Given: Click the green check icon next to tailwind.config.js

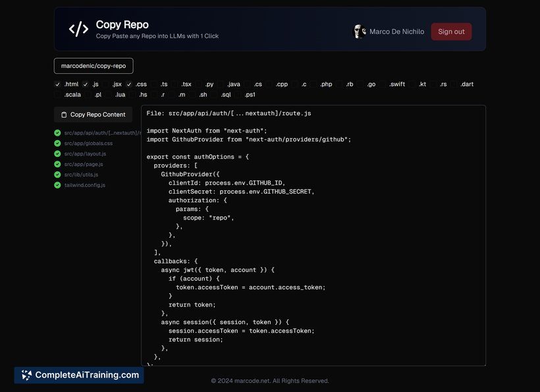Looking at the screenshot, I should click(x=57, y=185).
